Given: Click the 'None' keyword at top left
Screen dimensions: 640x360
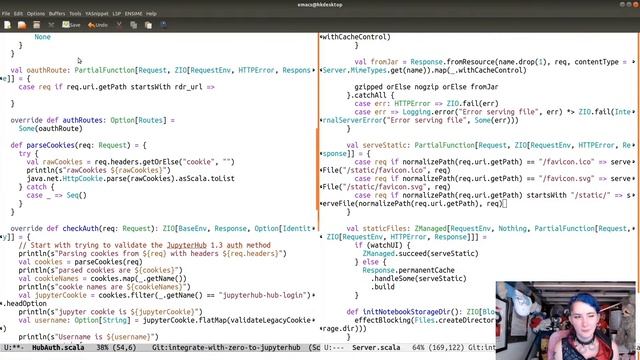Looking at the screenshot, I should [x=42, y=37].
